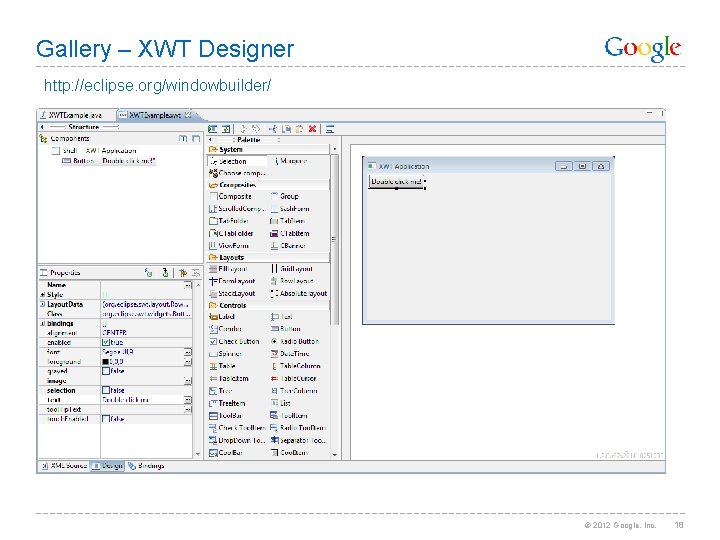Click the black foreground color swatch
Screen dimensions: 720x540
(105, 362)
